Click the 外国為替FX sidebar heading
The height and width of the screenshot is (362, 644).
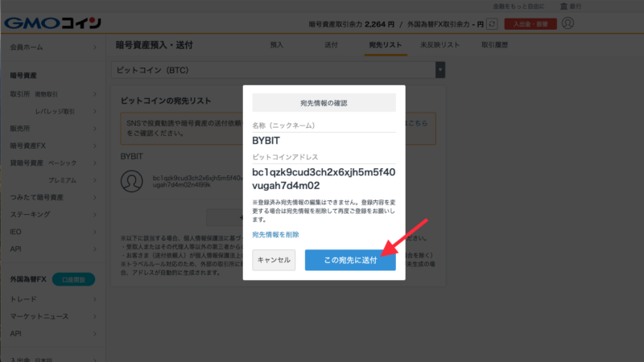[x=28, y=279]
